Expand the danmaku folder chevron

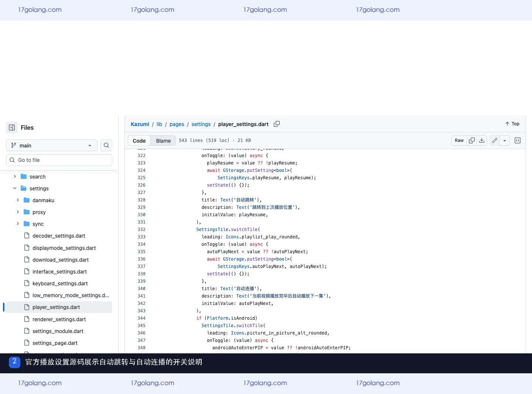pos(18,200)
